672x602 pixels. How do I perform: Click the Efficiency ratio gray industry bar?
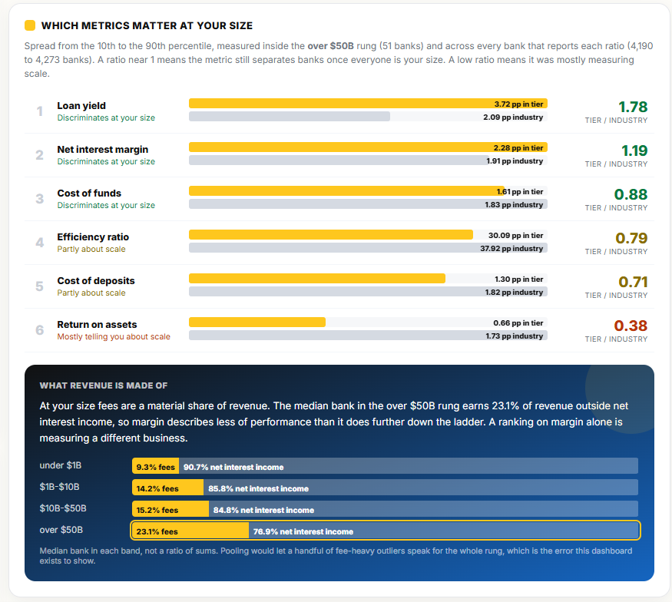[368, 248]
